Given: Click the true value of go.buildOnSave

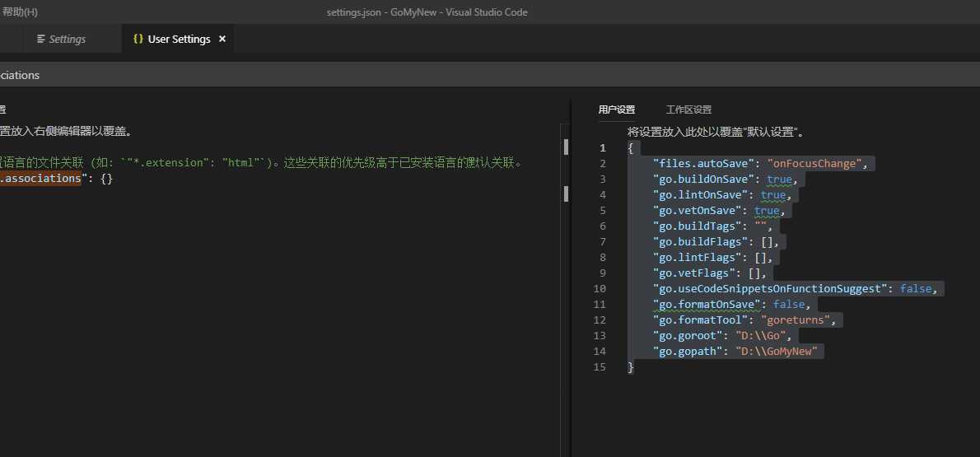Looking at the screenshot, I should click(779, 180).
